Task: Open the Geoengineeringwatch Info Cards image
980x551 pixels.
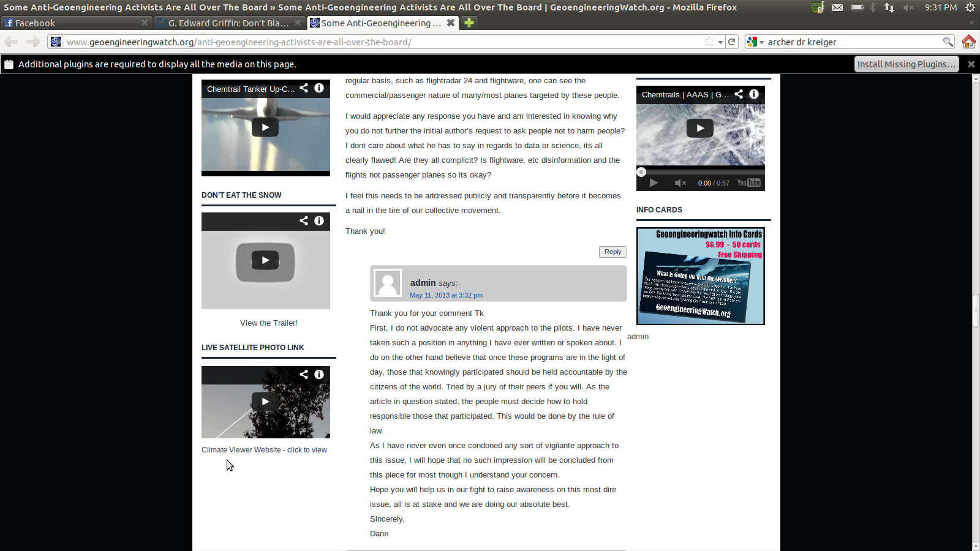Action: pyautogui.click(x=700, y=276)
